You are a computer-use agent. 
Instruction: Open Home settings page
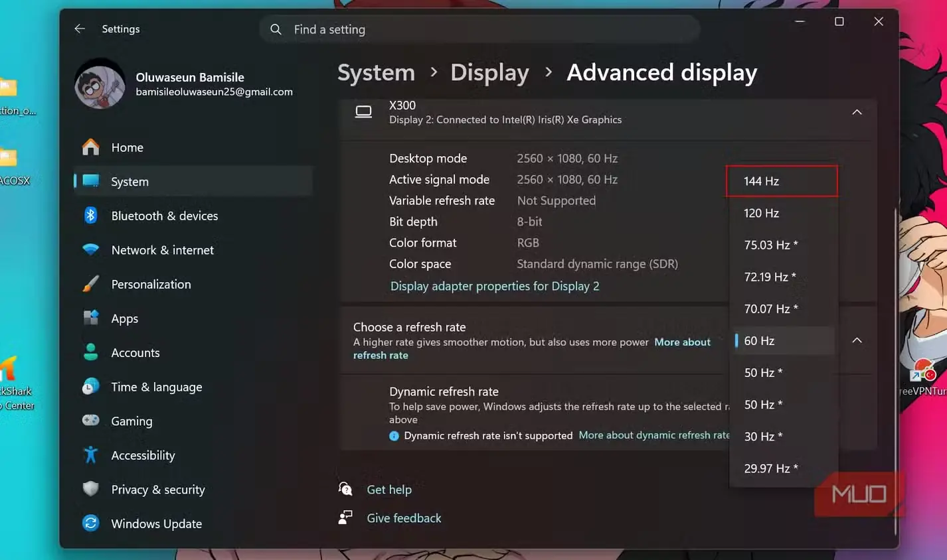coord(193,147)
